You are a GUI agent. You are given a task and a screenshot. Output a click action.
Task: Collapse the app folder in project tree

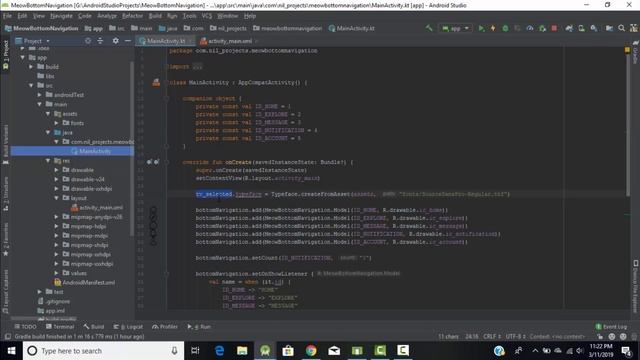pyautogui.click(x=23, y=58)
